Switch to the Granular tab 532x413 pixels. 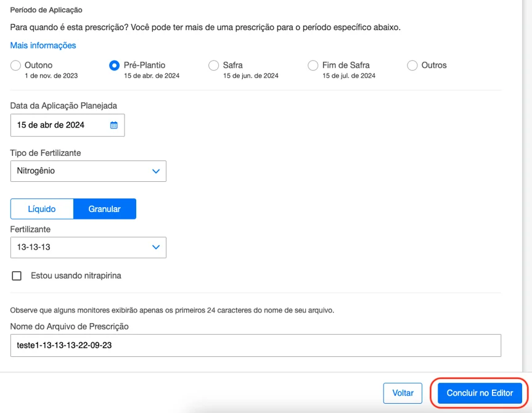[x=104, y=209]
